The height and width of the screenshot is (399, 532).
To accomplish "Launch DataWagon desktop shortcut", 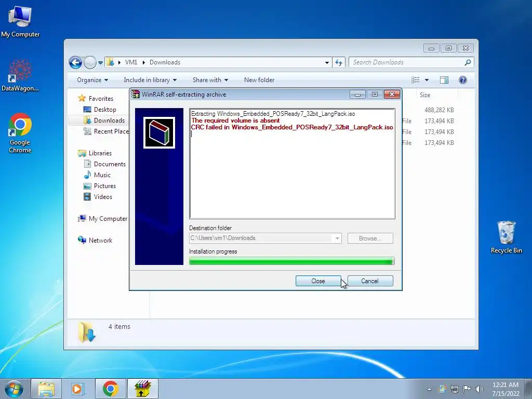I will coord(20,75).
